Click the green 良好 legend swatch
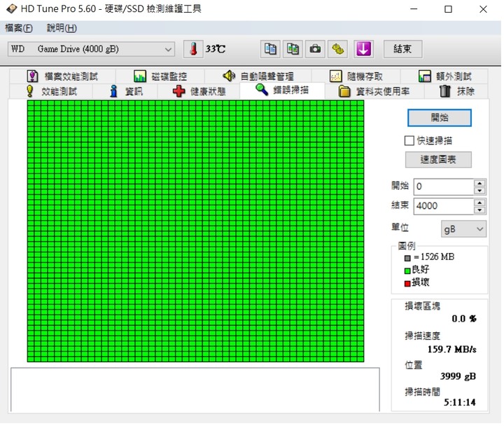The image size is (504, 426). [407, 271]
